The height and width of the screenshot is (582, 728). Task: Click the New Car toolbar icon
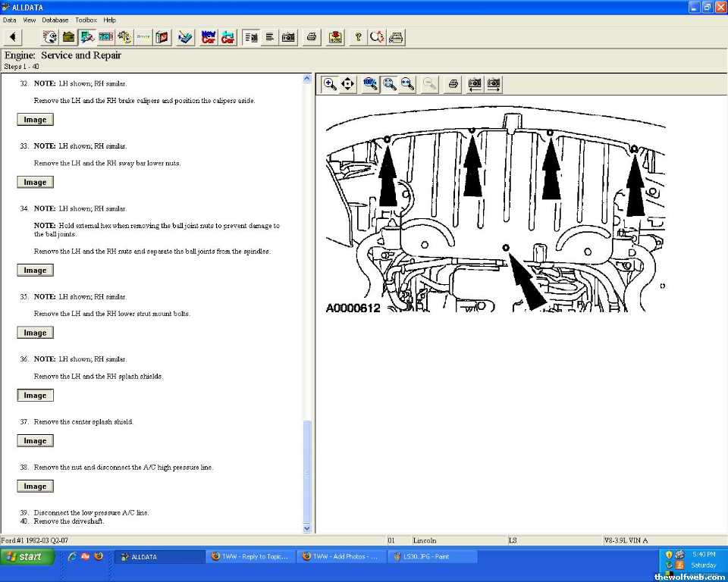tap(209, 36)
